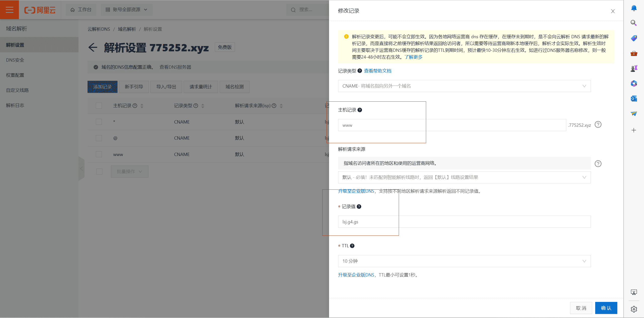Open the sidebar Microsoft 365 icon

pos(634,83)
